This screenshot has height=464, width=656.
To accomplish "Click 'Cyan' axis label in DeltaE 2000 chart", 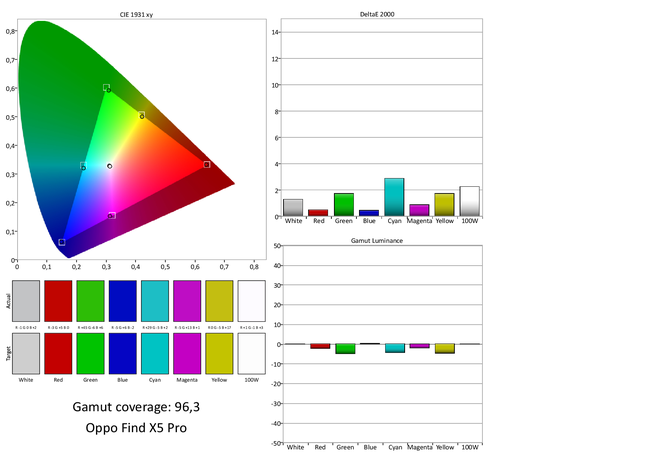I will point(395,221).
